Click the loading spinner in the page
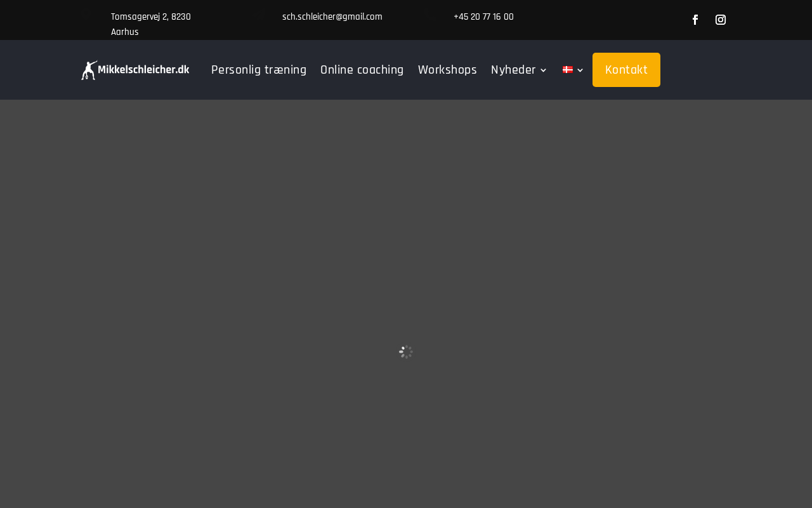Image resolution: width=812 pixels, height=508 pixels. point(406,352)
